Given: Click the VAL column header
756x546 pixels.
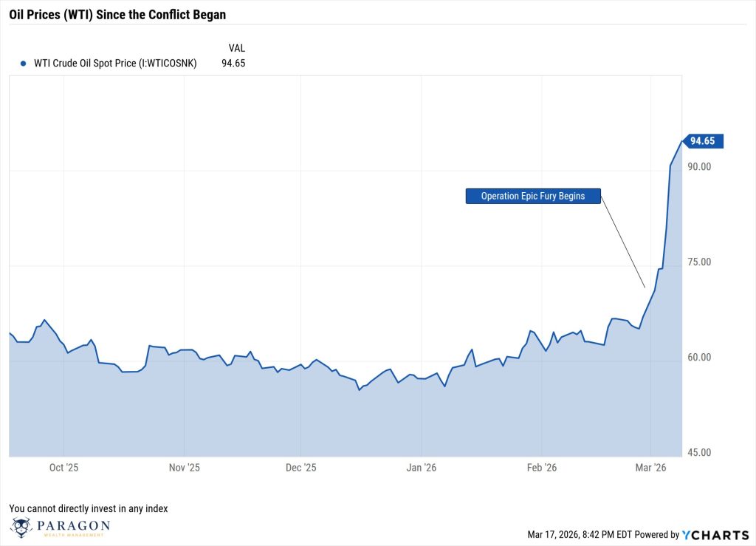Looking at the screenshot, I should [236, 48].
